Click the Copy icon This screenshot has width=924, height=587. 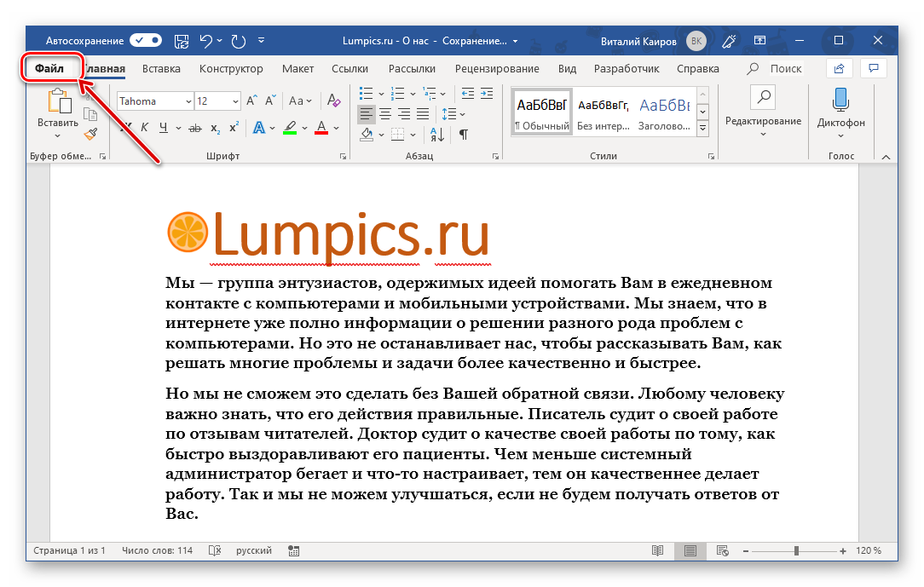(x=90, y=114)
